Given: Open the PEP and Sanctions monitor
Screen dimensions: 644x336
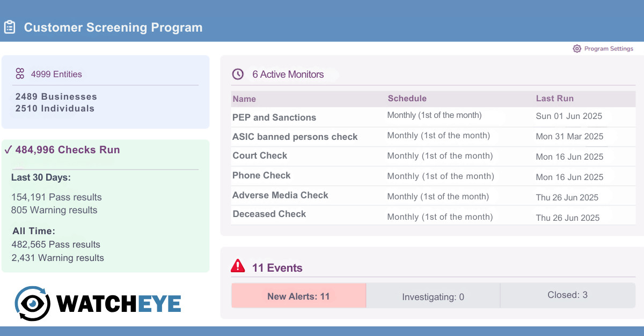Looking at the screenshot, I should click(x=274, y=117).
